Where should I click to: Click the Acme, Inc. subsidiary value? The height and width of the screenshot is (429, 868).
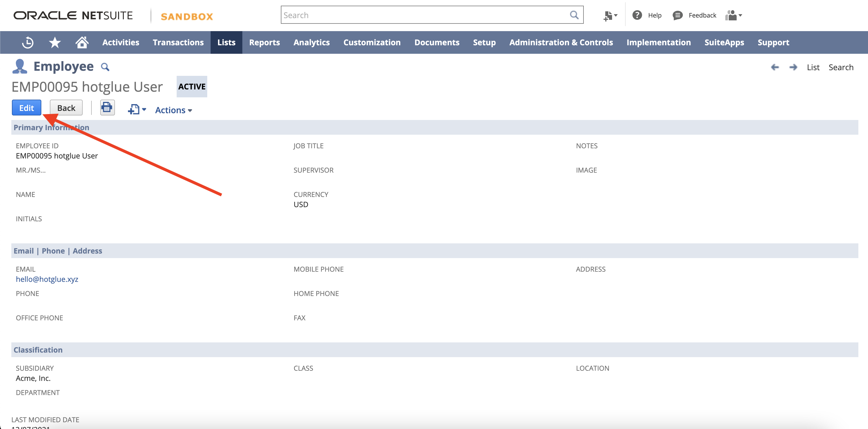pyautogui.click(x=33, y=379)
